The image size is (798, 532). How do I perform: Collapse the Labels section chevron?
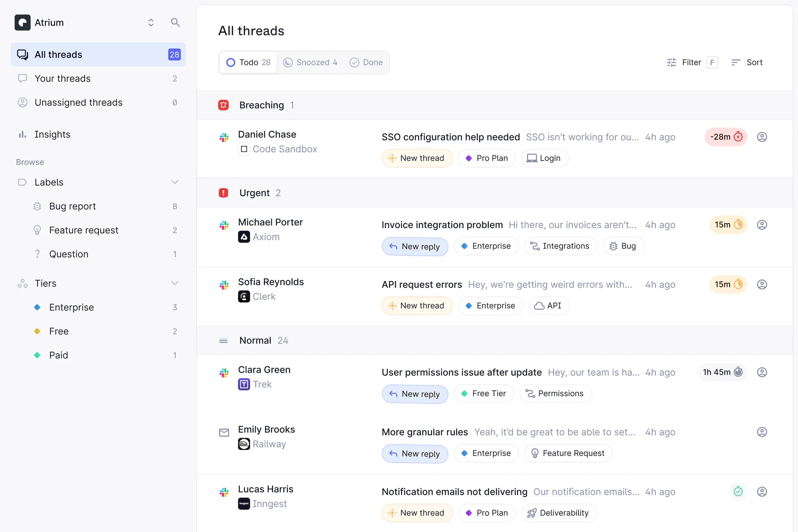175,182
